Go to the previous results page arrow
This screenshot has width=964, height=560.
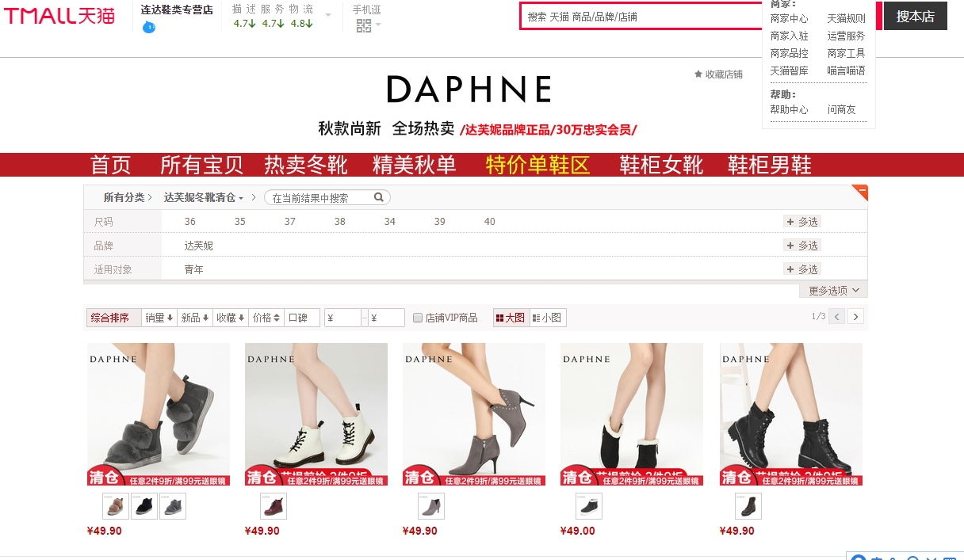click(x=836, y=316)
